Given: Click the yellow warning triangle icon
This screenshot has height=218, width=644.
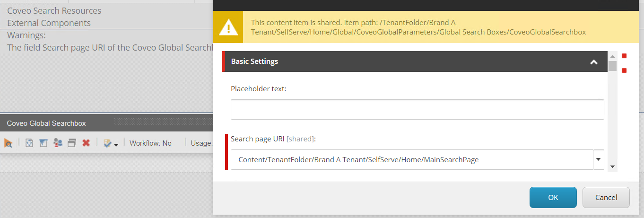Looking at the screenshot, I should 228,28.
